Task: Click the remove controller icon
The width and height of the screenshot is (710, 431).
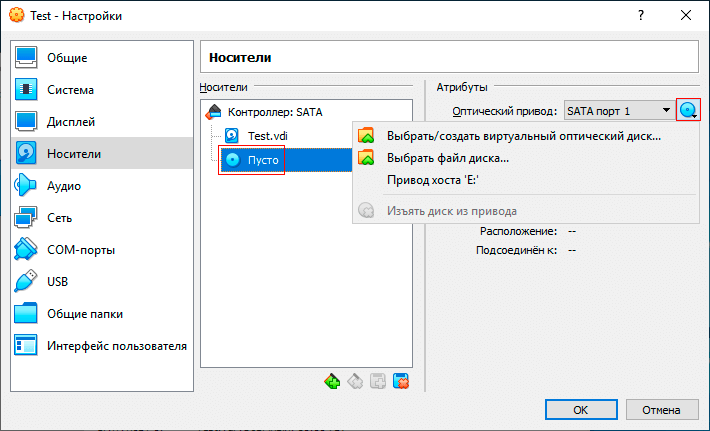Action: click(x=355, y=382)
